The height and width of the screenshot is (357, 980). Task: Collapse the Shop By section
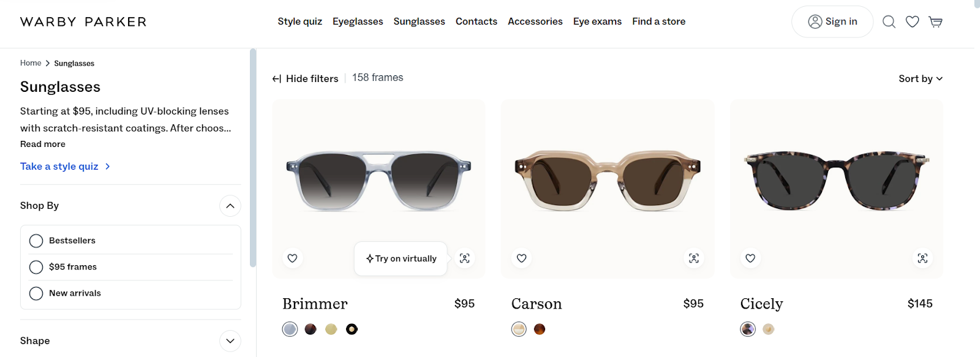click(230, 206)
